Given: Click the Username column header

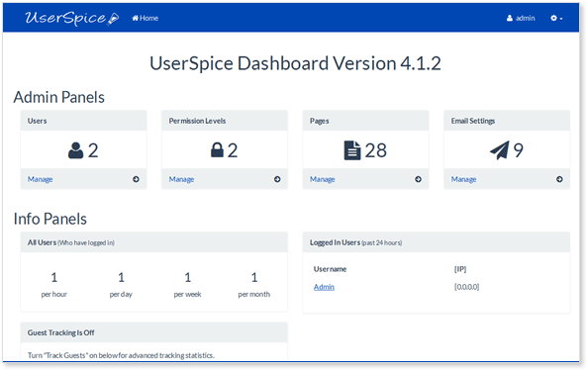Looking at the screenshot, I should coord(330,269).
